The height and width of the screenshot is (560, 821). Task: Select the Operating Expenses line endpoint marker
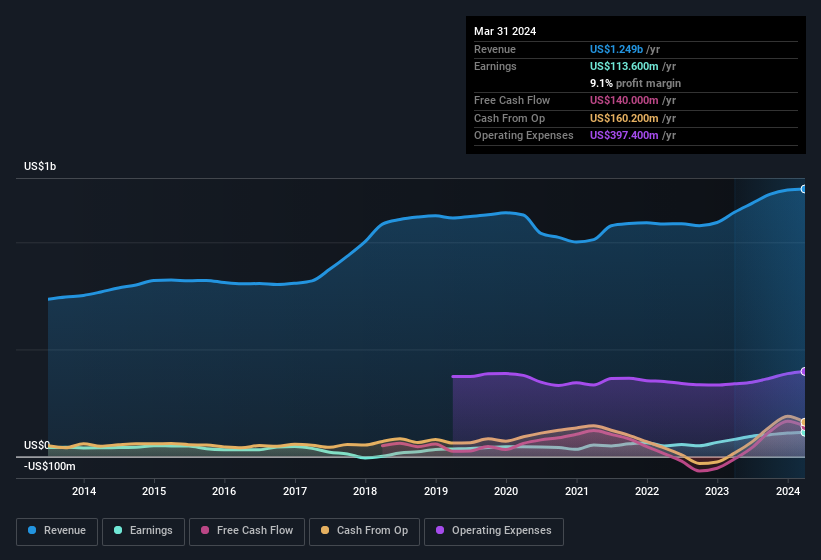(x=803, y=371)
